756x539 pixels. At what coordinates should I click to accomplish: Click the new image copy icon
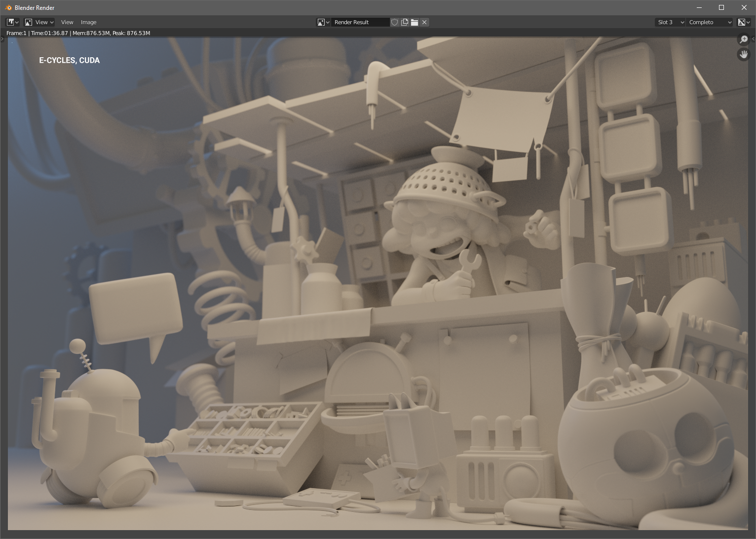(x=405, y=22)
